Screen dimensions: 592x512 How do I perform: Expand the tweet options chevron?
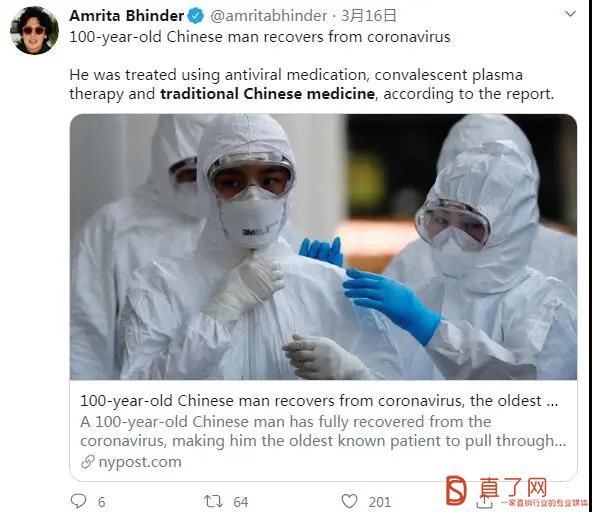(x=570, y=14)
